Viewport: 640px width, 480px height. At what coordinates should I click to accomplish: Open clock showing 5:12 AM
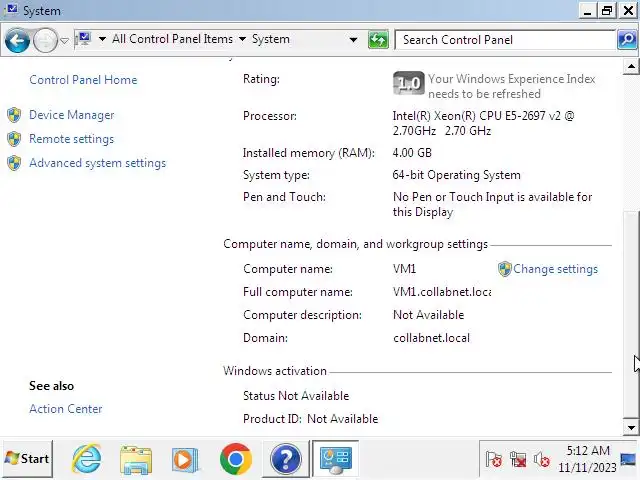point(587,459)
